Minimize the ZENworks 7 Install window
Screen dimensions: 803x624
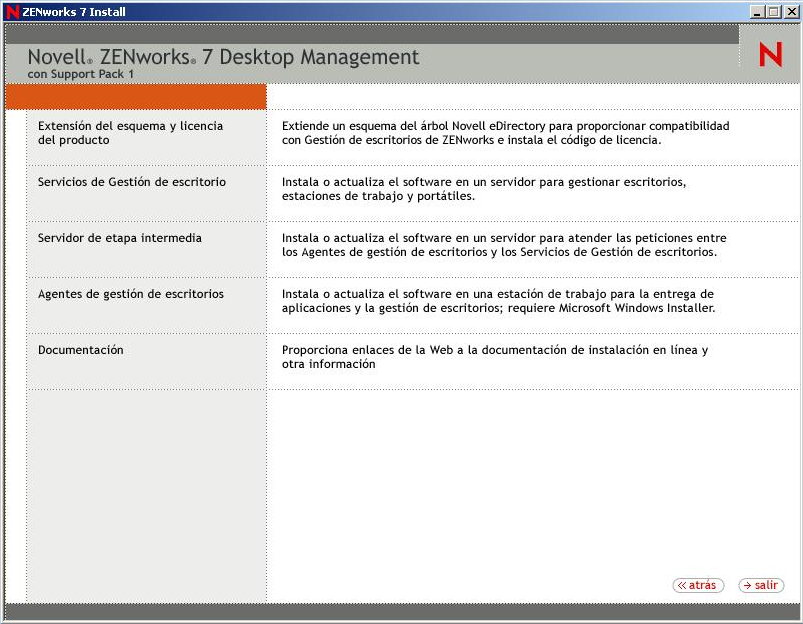tap(760, 11)
